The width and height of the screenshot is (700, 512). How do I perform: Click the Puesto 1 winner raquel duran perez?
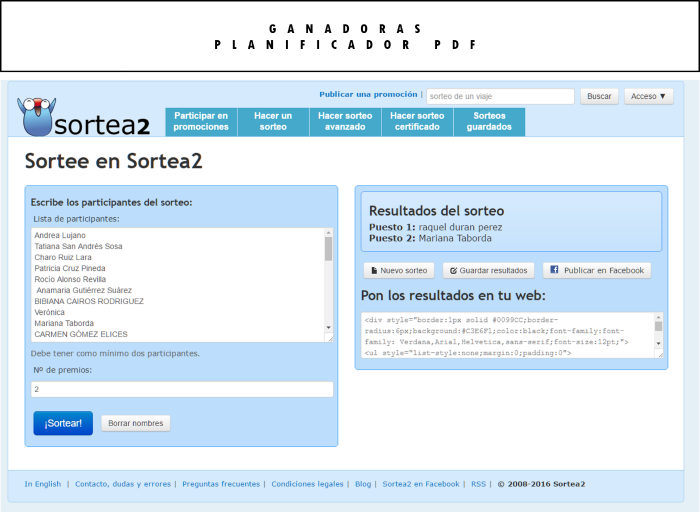click(x=460, y=227)
